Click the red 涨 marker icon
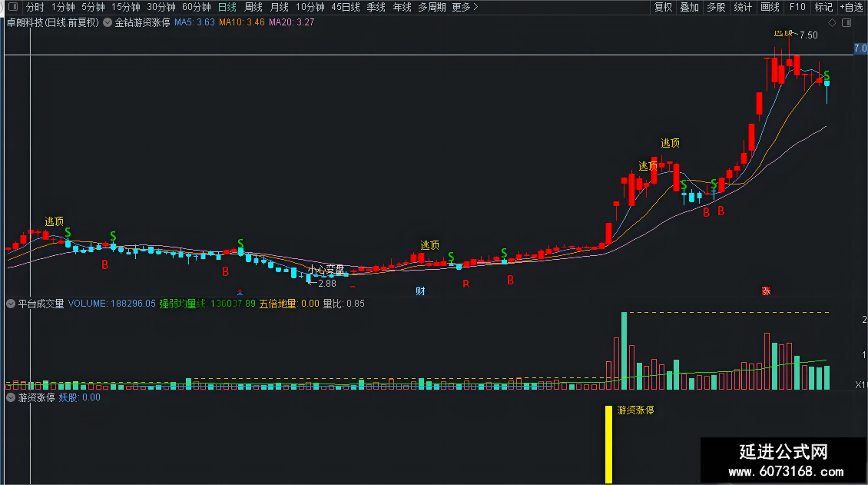This screenshot has width=868, height=485. [766, 291]
